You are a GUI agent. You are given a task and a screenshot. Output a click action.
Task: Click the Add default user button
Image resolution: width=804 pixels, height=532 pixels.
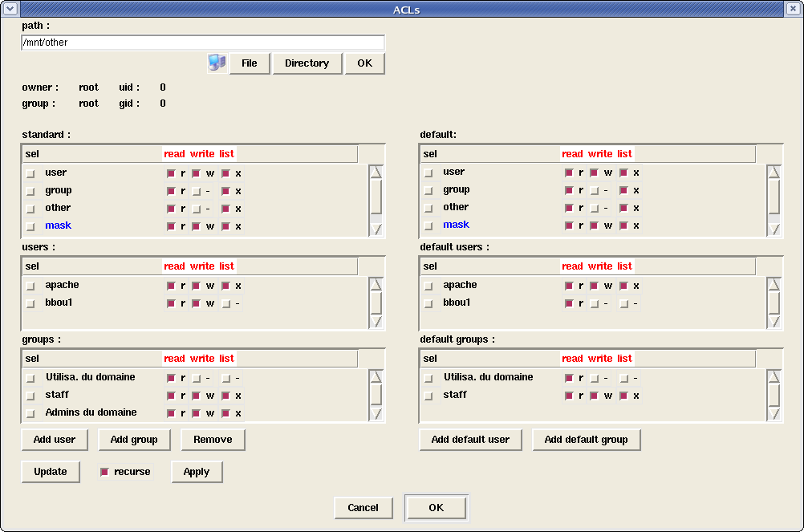470,440
